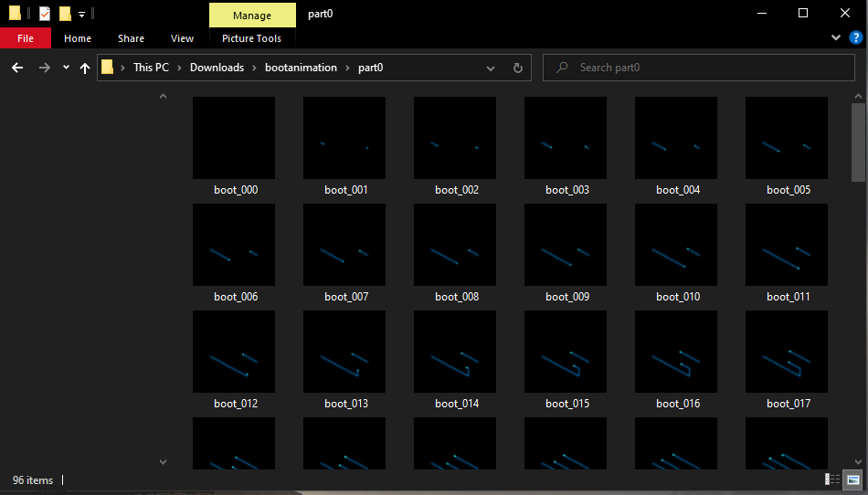The height and width of the screenshot is (495, 868).
Task: Expand the address bar history dropdown
Action: [x=491, y=68]
